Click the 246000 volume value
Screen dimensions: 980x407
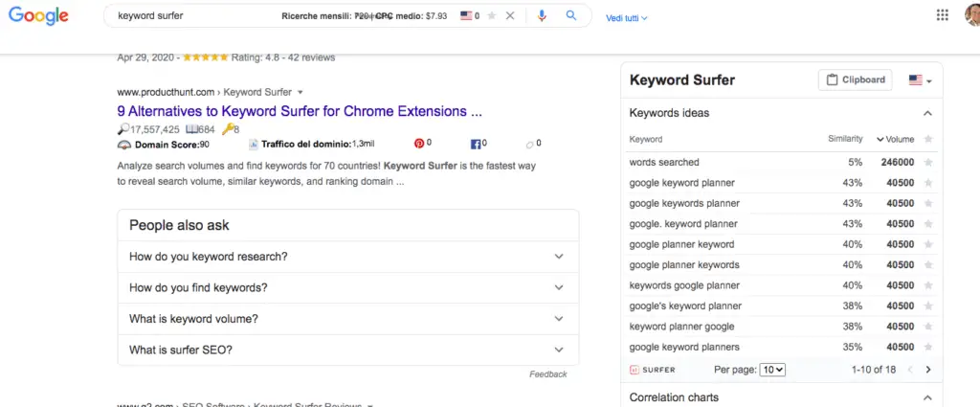[898, 163]
